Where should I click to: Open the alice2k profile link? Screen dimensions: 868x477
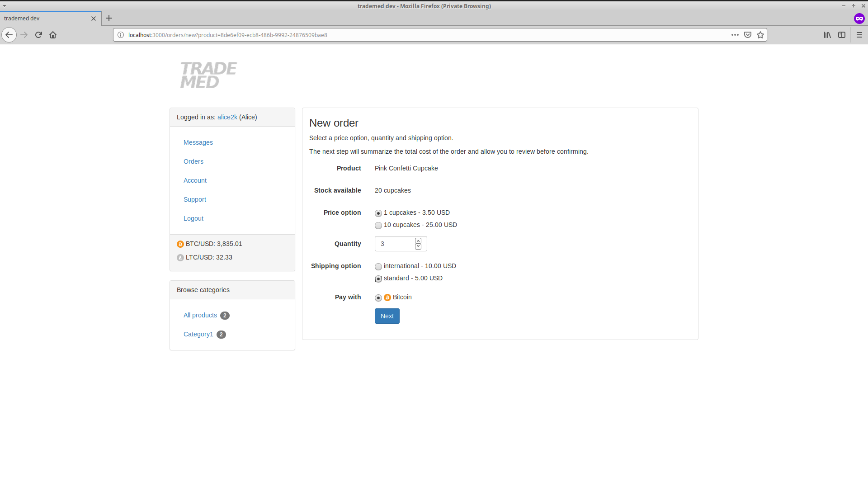pos(227,117)
